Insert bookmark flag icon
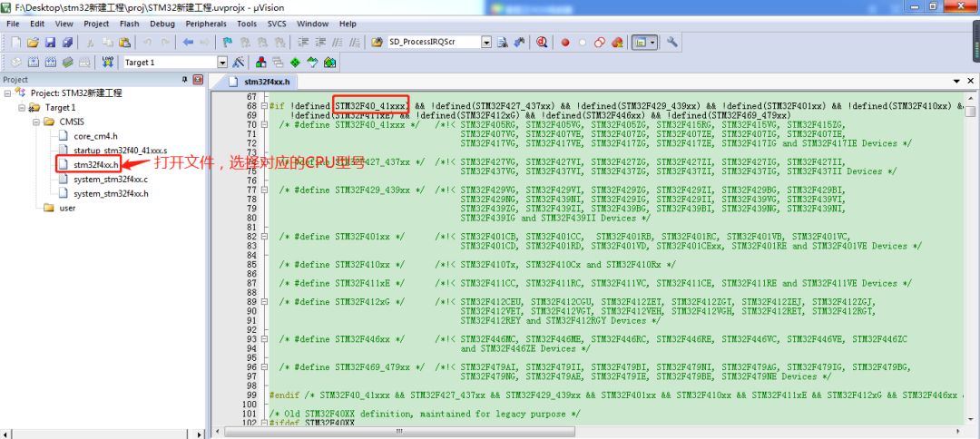The image size is (980, 439). [228, 43]
